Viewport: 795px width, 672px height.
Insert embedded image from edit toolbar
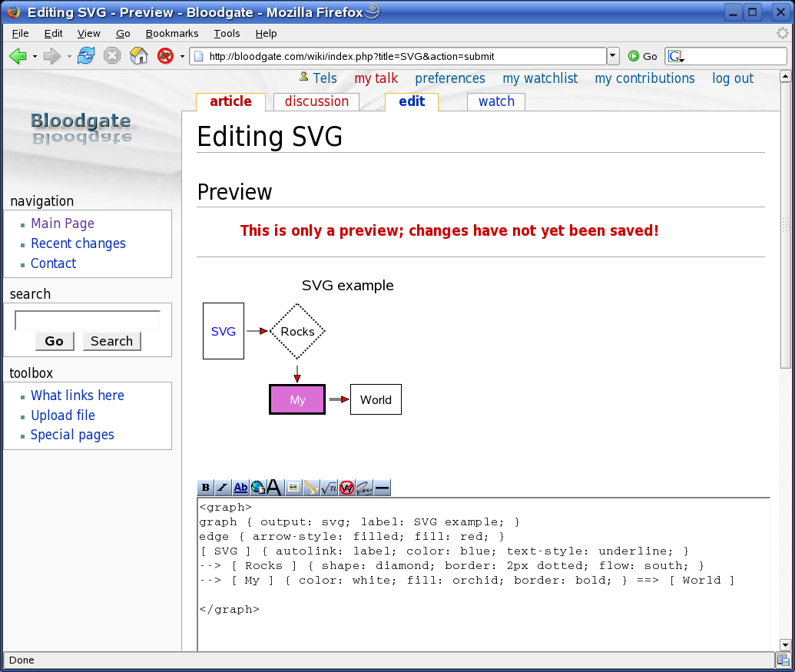[x=293, y=488]
